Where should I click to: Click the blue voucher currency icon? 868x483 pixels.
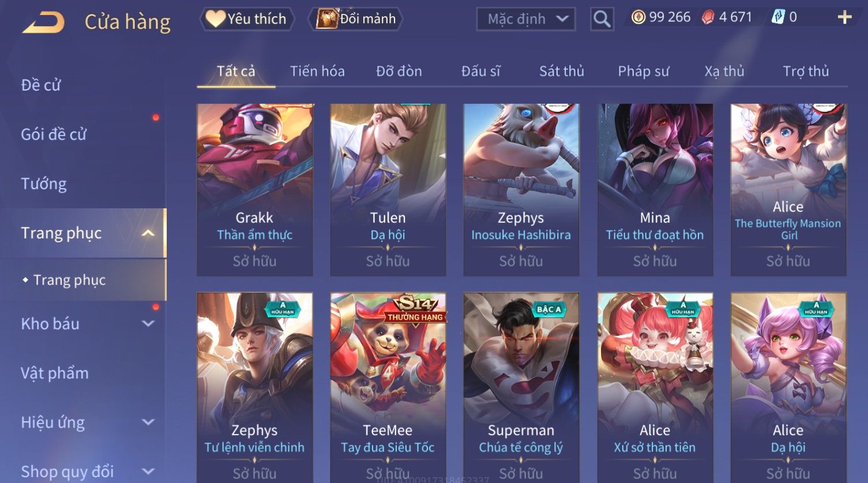pos(778,17)
